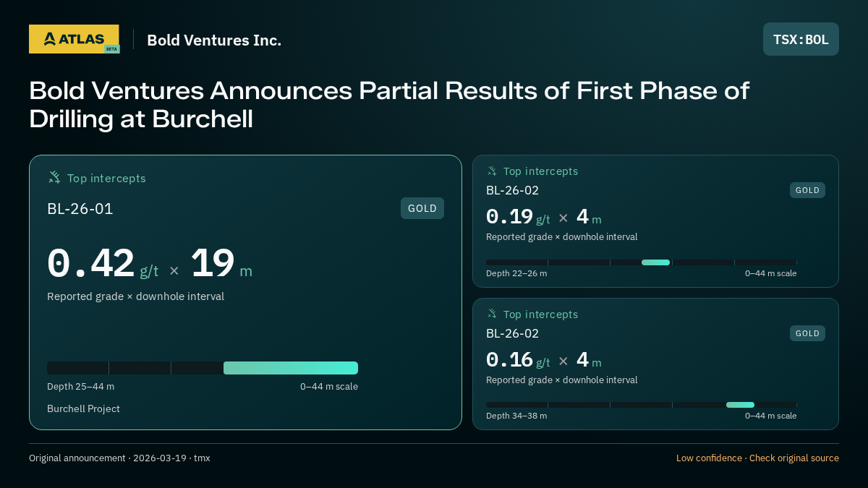Select the BL-26-01 hole label
868x488 pixels.
coord(80,209)
